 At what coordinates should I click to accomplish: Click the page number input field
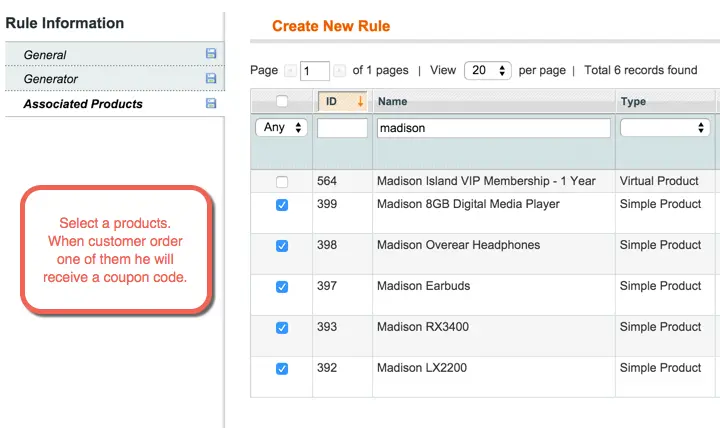point(315,71)
